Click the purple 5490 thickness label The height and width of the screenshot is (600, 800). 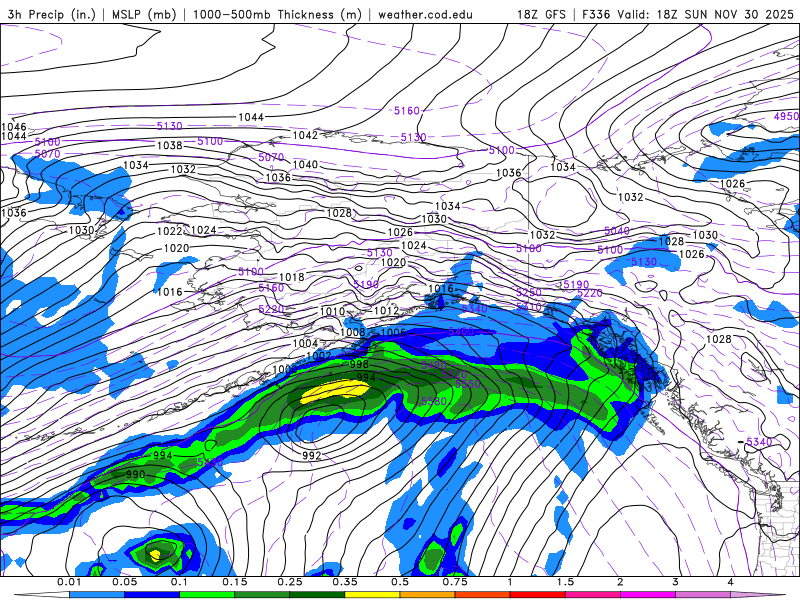(x=434, y=365)
